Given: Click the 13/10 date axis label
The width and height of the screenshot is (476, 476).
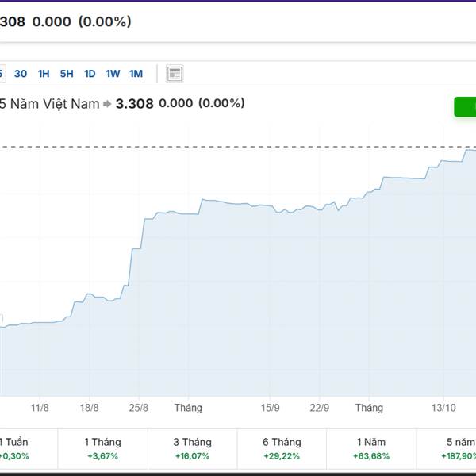Looking at the screenshot, I should [443, 408].
